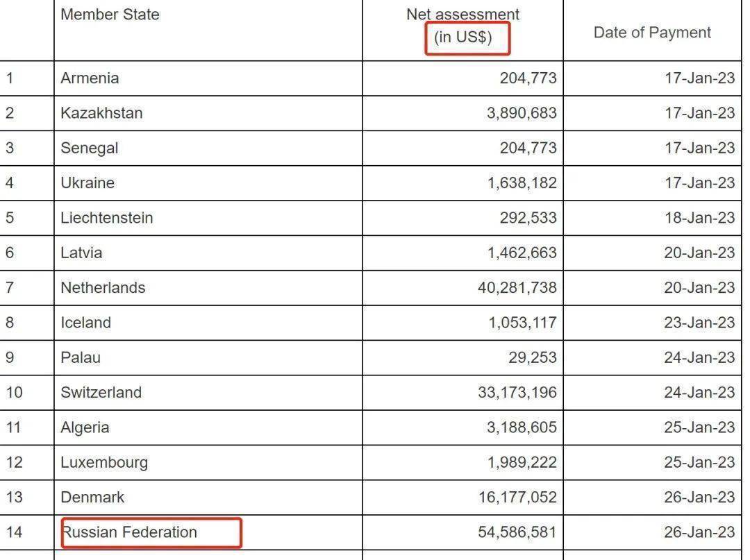Select the Latvia row name
The image size is (750, 560).
tap(81, 253)
